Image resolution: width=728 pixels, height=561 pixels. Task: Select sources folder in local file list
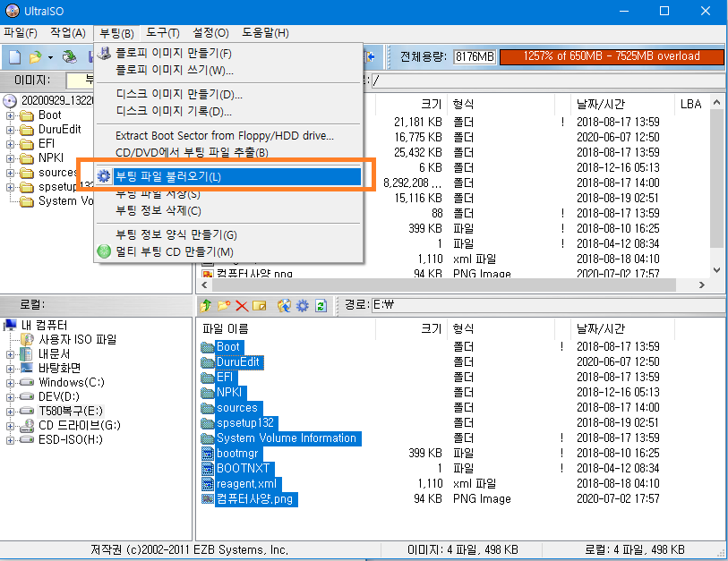click(x=236, y=408)
